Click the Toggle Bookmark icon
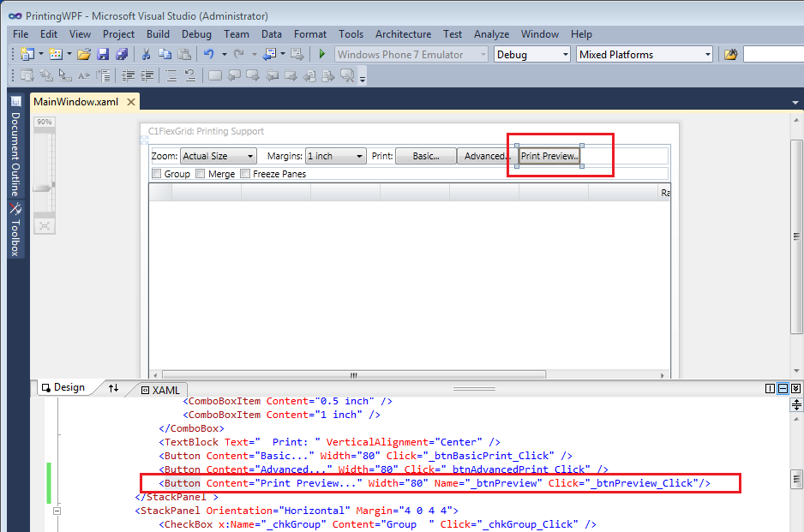The height and width of the screenshot is (532, 804). point(215,76)
